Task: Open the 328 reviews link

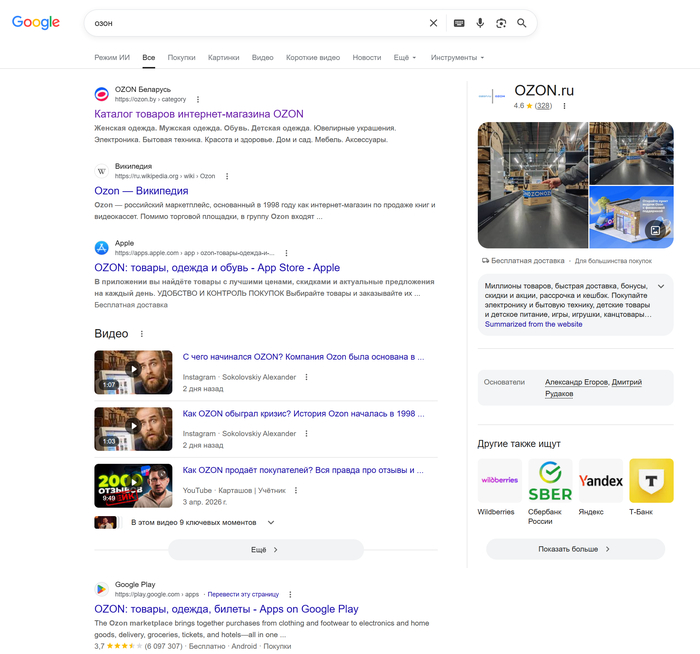Action: tap(543, 106)
